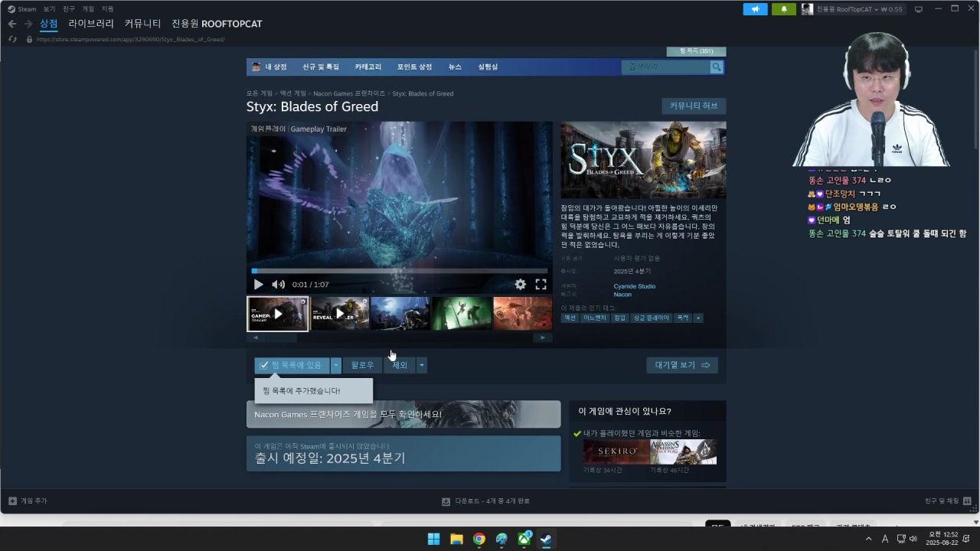980x551 pixels.
Task: Expand more tags with plus button
Action: pyautogui.click(x=698, y=318)
